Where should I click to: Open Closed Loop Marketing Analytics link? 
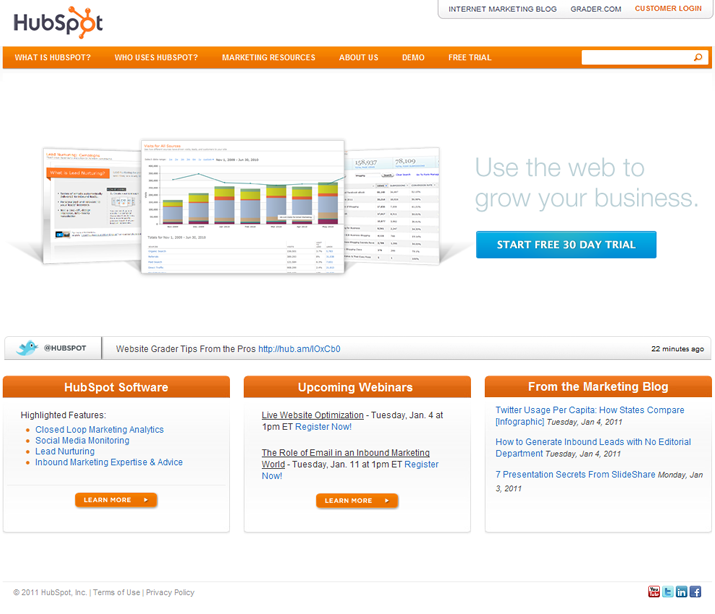[99, 429]
